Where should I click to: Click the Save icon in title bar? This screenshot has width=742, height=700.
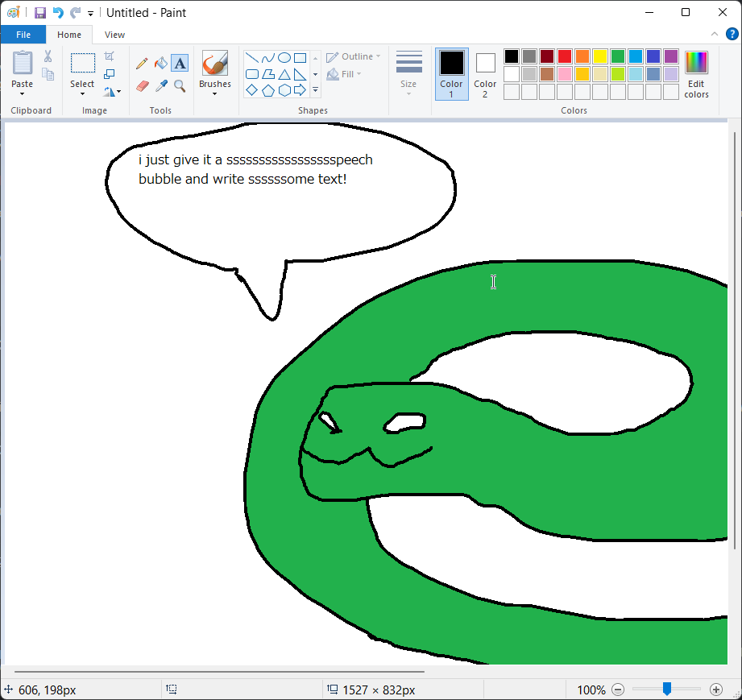[x=39, y=12]
